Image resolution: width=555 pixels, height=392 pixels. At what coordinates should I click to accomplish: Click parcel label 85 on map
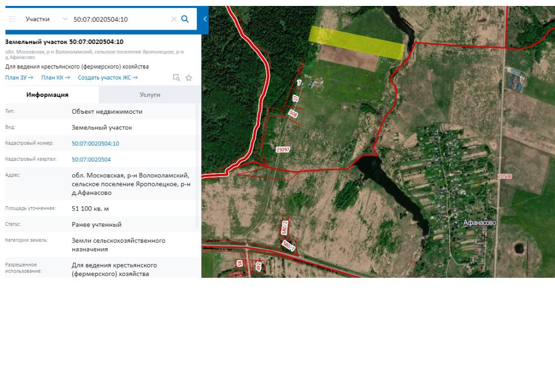tap(239, 263)
